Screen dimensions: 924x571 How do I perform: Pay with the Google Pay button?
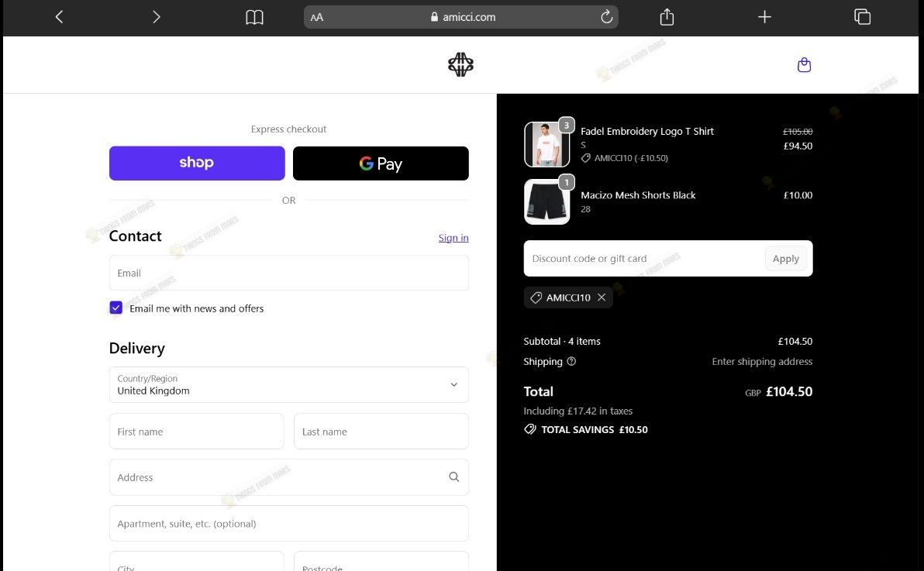381,163
